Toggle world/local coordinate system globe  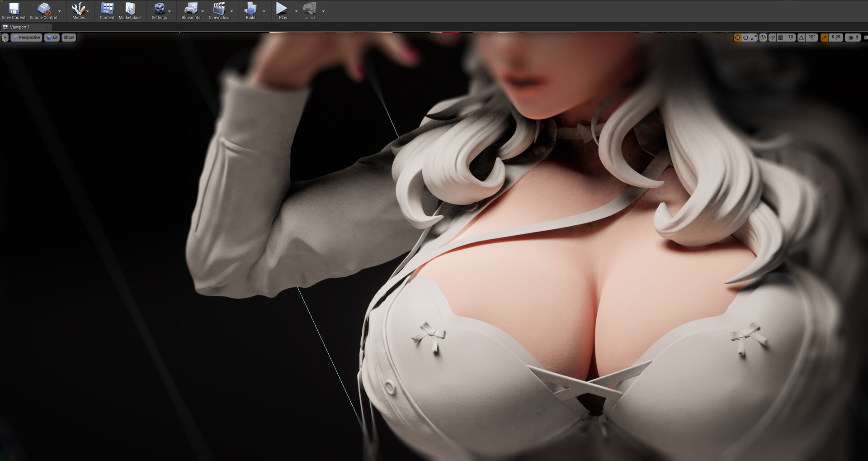[763, 38]
